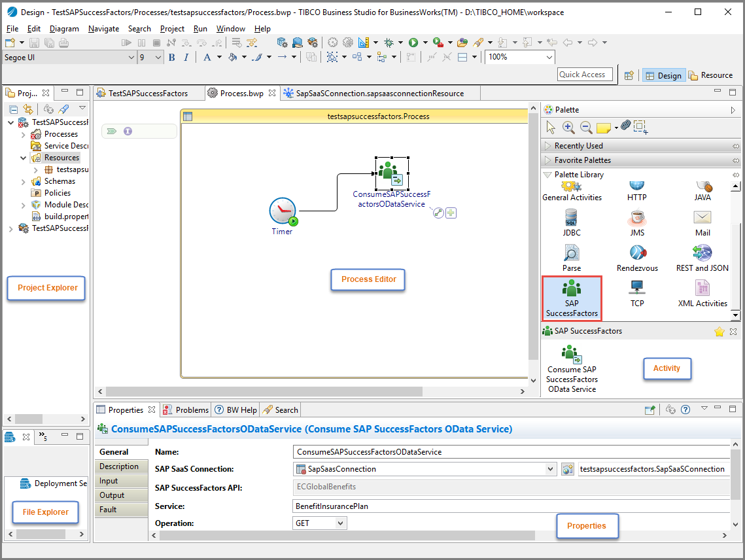Screen dimensions: 745x560
Task: Expand the Recently Used palette section
Action: click(578, 146)
